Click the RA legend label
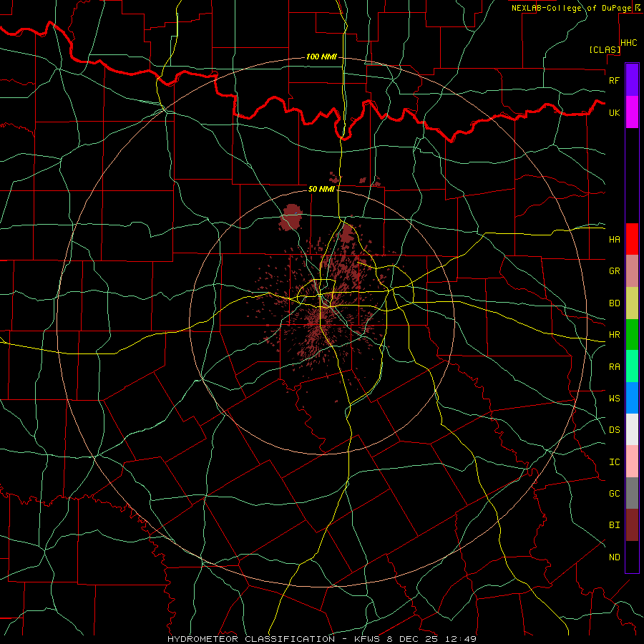Image resolution: width=644 pixels, height=644 pixels. [614, 367]
